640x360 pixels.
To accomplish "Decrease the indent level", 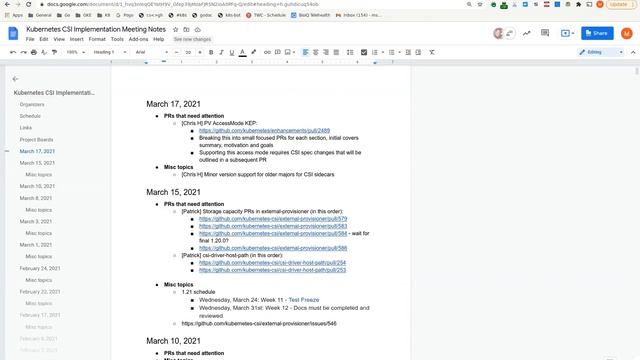I will 408,52.
